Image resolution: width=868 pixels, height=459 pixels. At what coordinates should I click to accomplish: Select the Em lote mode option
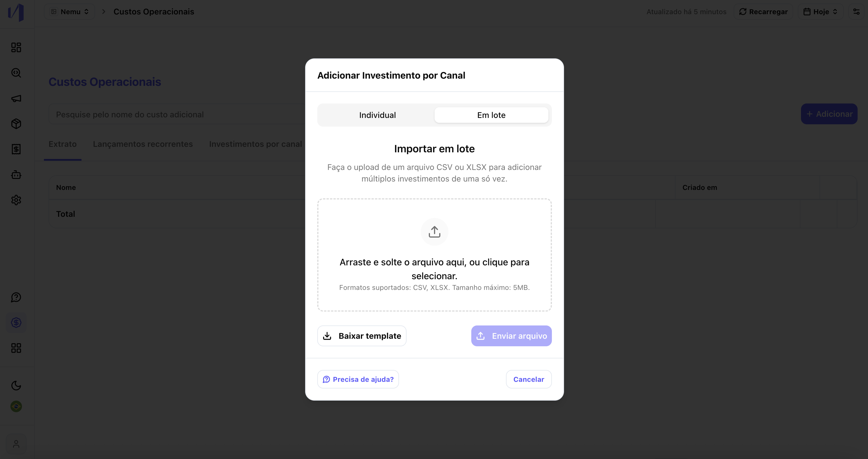click(x=491, y=115)
